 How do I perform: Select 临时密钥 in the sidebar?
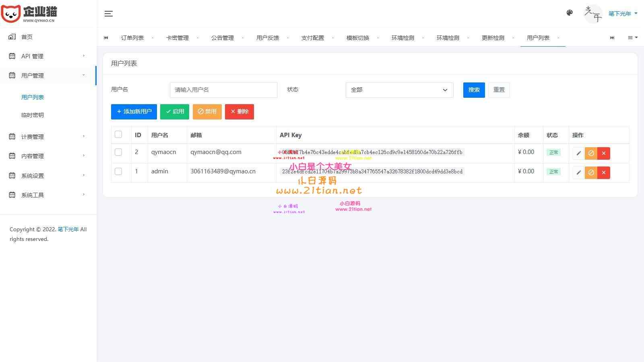coord(32,115)
